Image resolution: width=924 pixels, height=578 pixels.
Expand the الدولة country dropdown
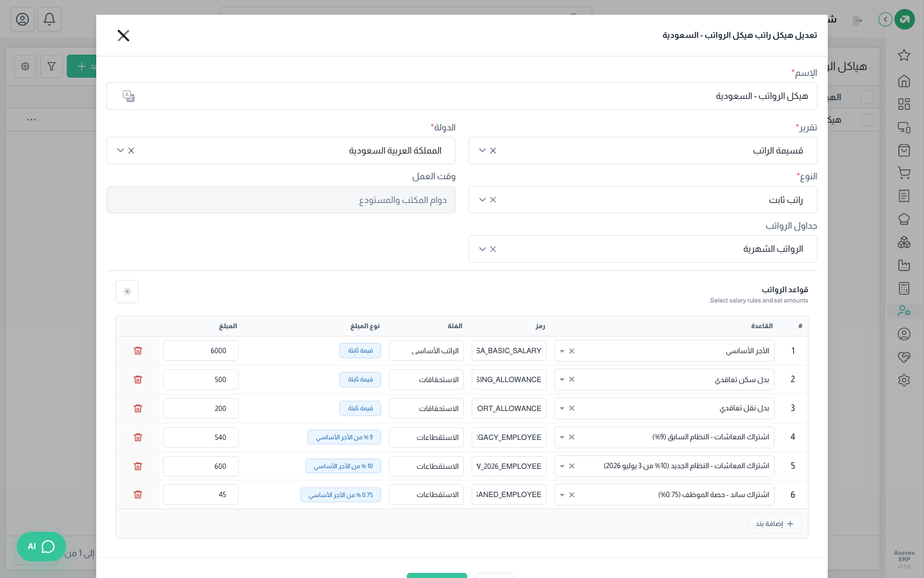121,150
